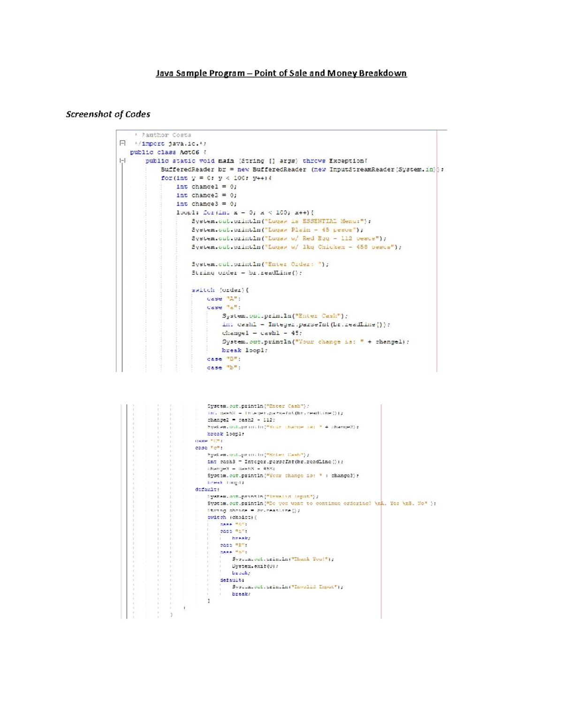Click the "Lugaw w/ 1kg Chicken - 458 pesos" line

297,247
